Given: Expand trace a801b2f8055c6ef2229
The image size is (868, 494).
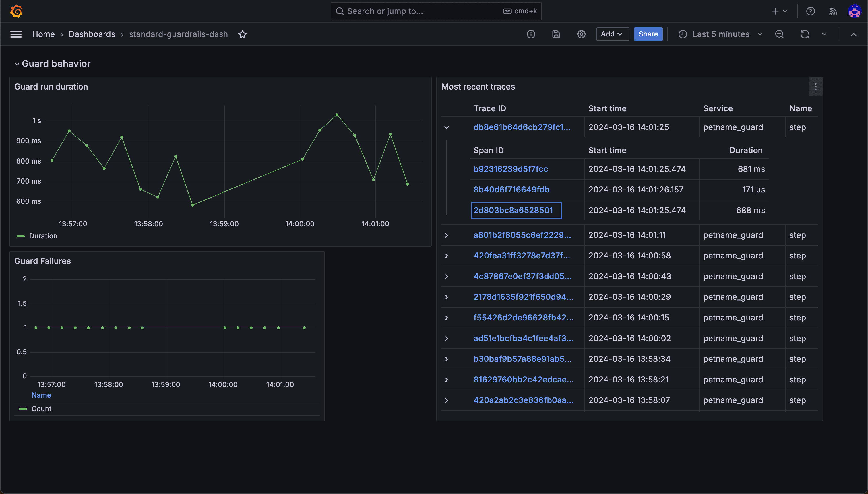Looking at the screenshot, I should pyautogui.click(x=446, y=235).
